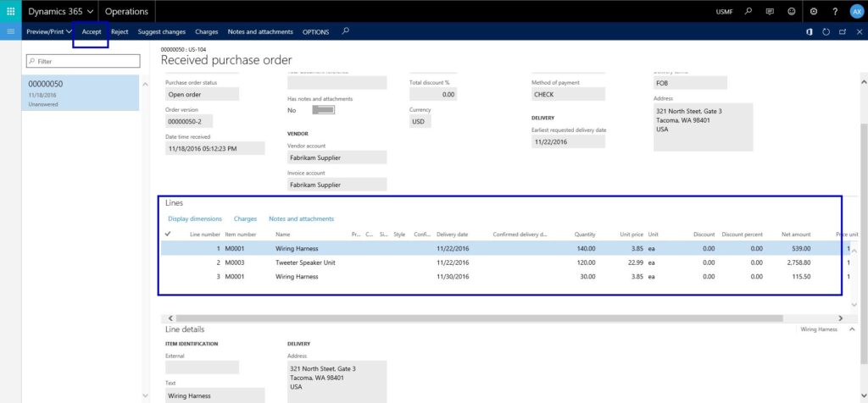Open the settings gear icon
868x403 pixels.
813,11
